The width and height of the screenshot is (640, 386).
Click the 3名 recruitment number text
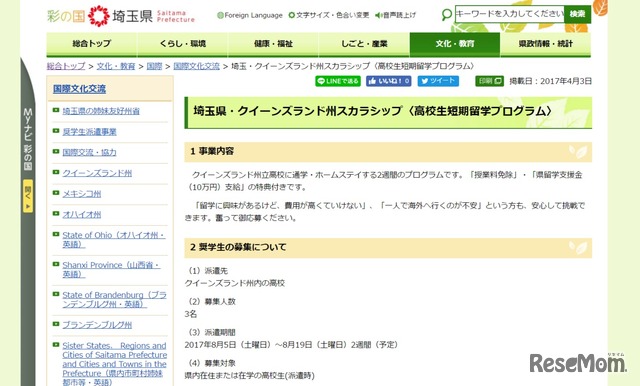tap(191, 314)
